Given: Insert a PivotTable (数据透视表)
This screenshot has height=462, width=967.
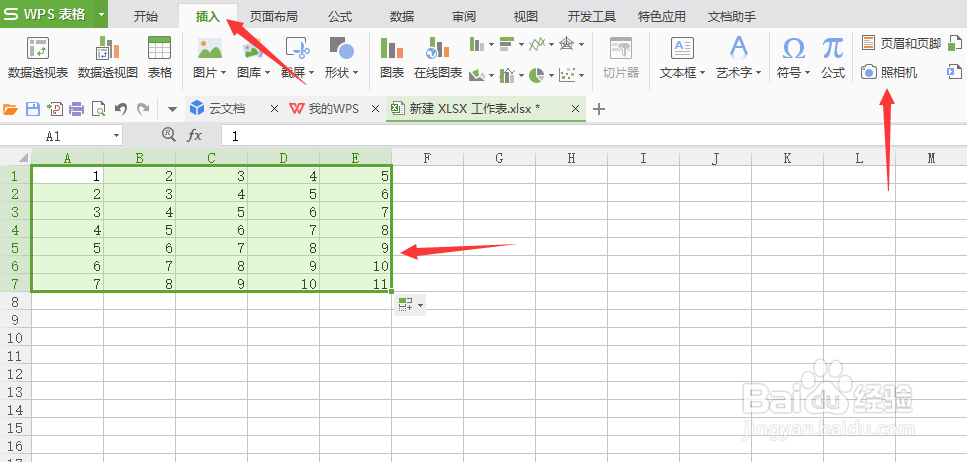Looking at the screenshot, I should pyautogui.click(x=38, y=57).
